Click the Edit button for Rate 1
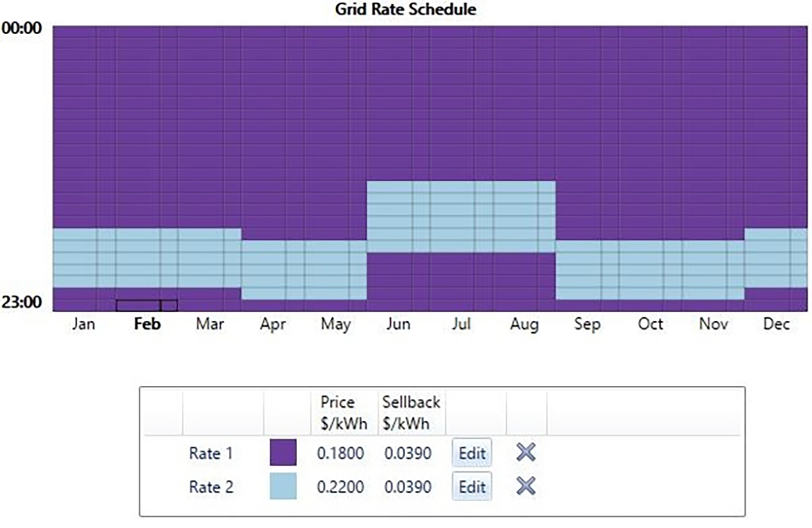 [x=471, y=454]
